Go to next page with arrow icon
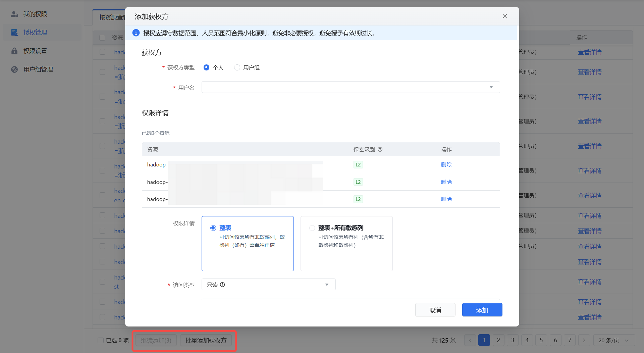644x353 pixels. point(584,340)
